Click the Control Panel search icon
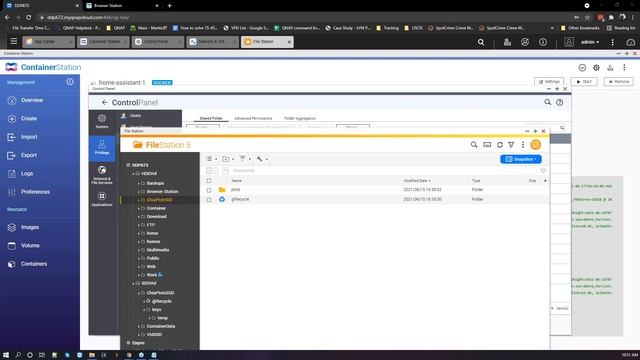The width and height of the screenshot is (640, 360). 547,102
